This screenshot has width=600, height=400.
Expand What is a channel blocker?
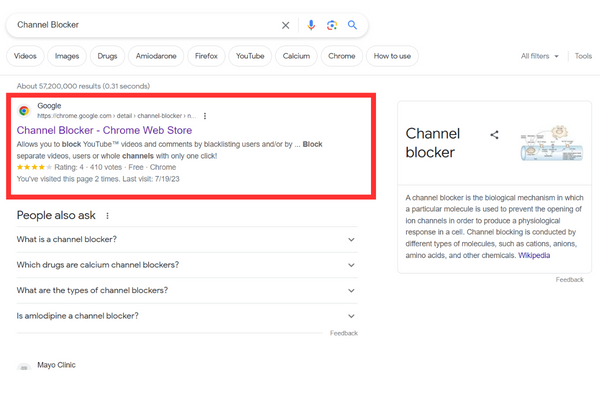coord(187,240)
